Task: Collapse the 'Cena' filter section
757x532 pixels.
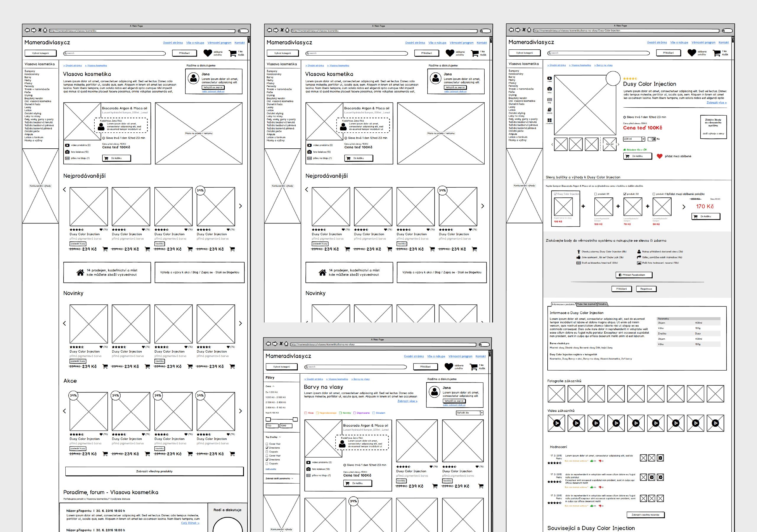Action: (x=273, y=386)
